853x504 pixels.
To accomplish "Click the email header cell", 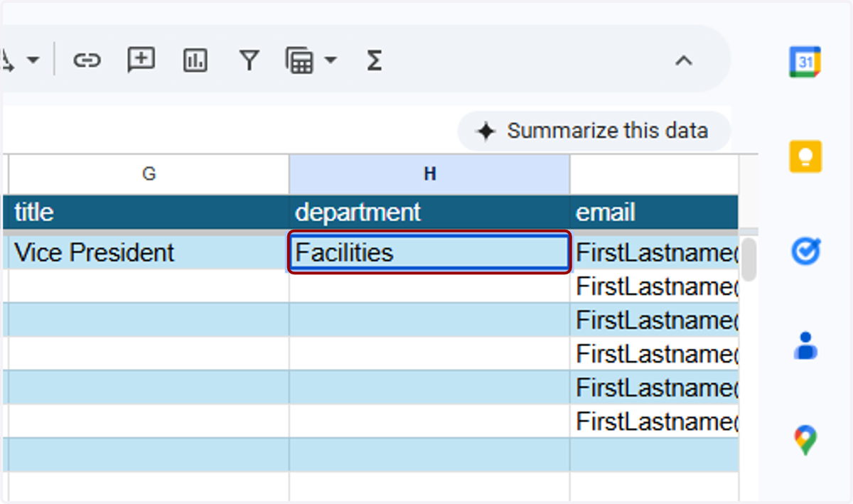I will tap(654, 212).
